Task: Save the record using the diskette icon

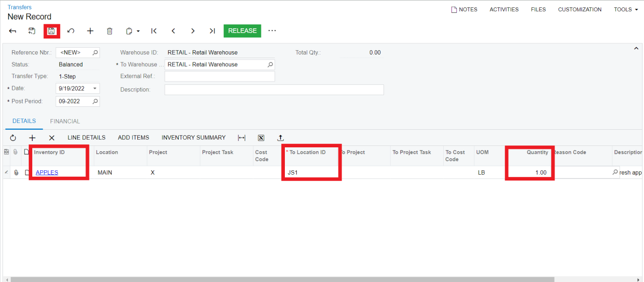Action: pyautogui.click(x=52, y=31)
